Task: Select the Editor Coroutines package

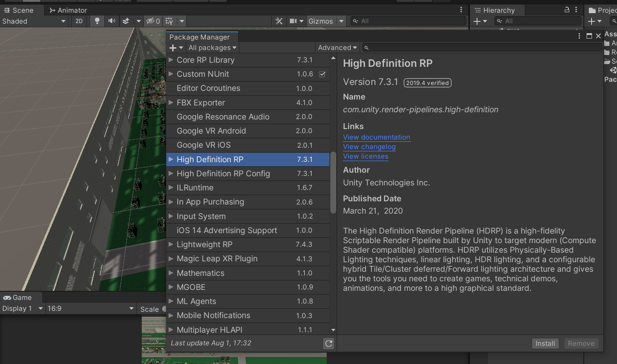Action: point(248,88)
